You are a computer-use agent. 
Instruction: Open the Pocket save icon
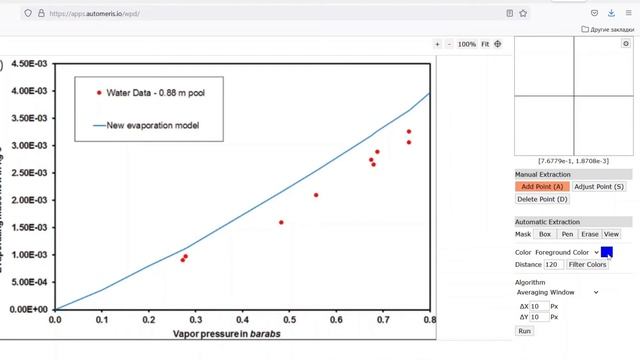point(594,13)
